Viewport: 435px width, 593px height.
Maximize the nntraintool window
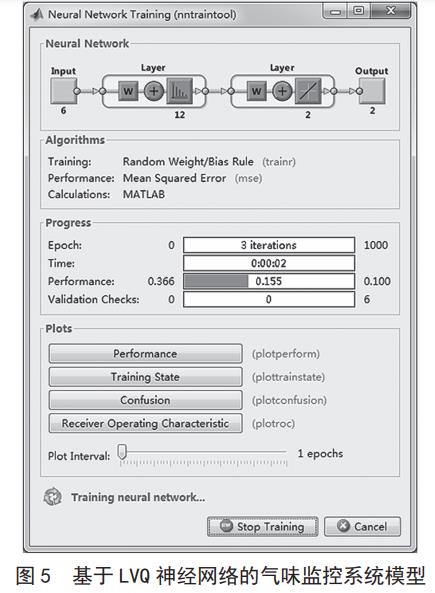[359, 10]
